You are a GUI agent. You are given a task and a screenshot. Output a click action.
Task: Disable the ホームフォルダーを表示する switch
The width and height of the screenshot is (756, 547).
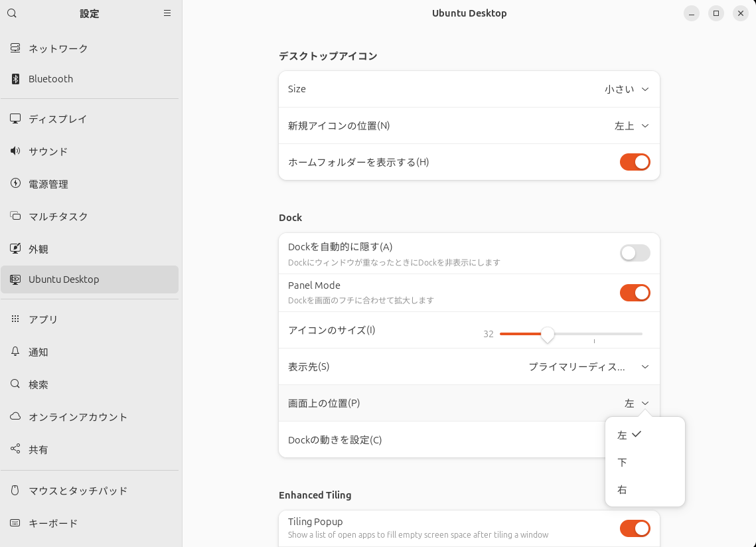[x=635, y=162]
